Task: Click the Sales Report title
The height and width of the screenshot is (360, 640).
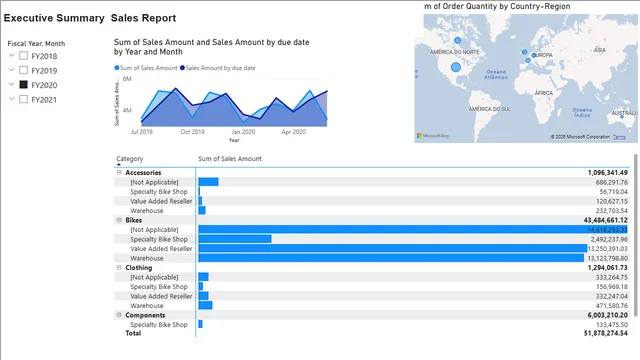Action: point(143,18)
